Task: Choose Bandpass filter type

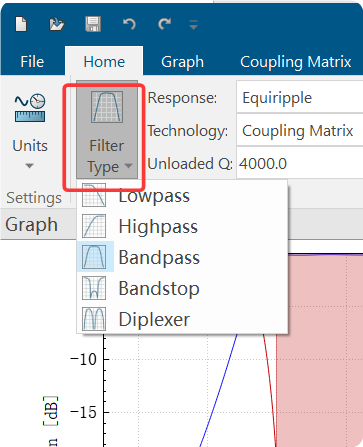Action: 159,257
